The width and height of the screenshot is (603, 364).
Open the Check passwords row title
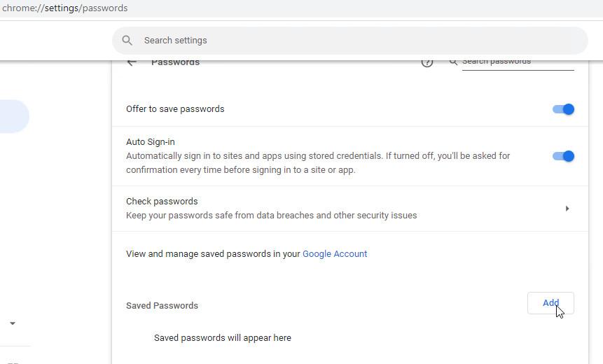coord(162,201)
